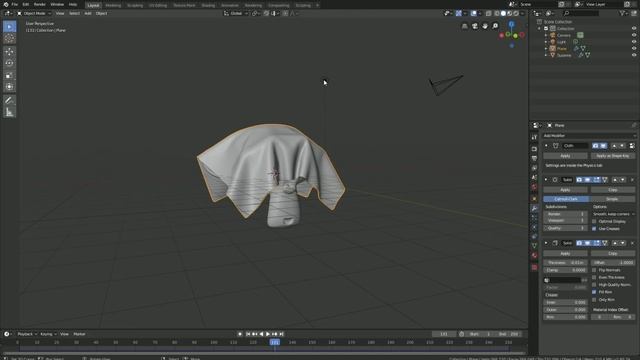Screen dimensions: 640x360
Task: Select the Select Box tool in toolbar
Action: click(x=9, y=27)
